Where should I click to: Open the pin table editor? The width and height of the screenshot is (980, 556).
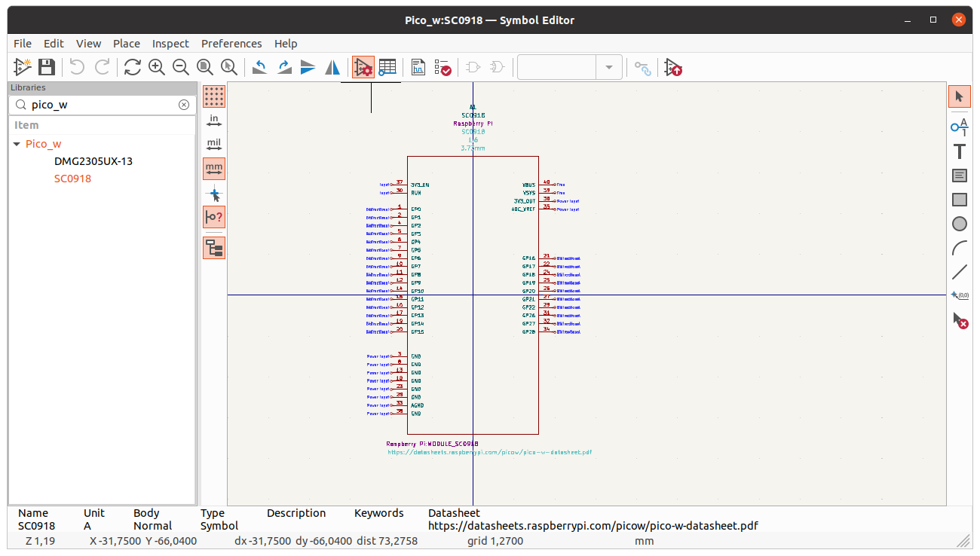click(387, 67)
